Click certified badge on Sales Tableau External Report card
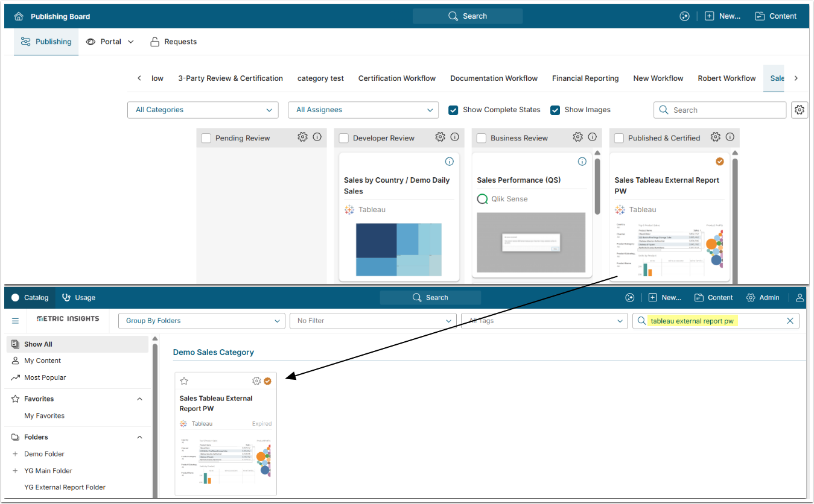The width and height of the screenshot is (814, 504). pos(719,162)
